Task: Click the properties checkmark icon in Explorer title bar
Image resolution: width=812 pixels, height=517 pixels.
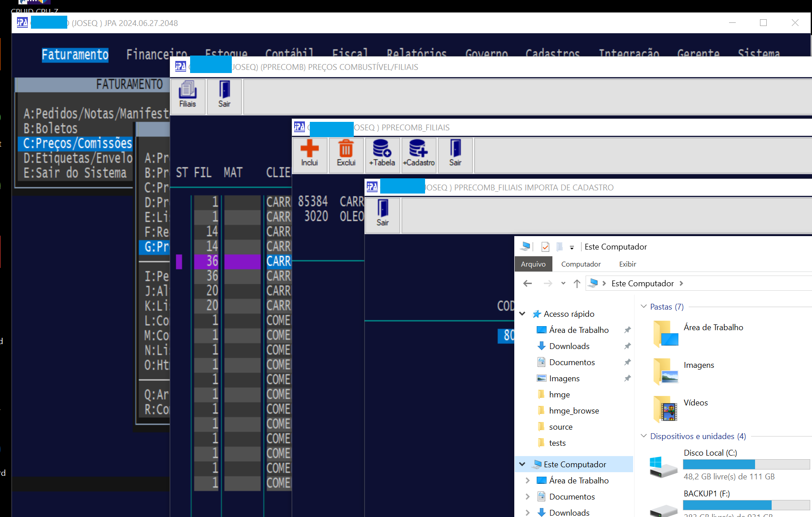Action: [545, 247]
